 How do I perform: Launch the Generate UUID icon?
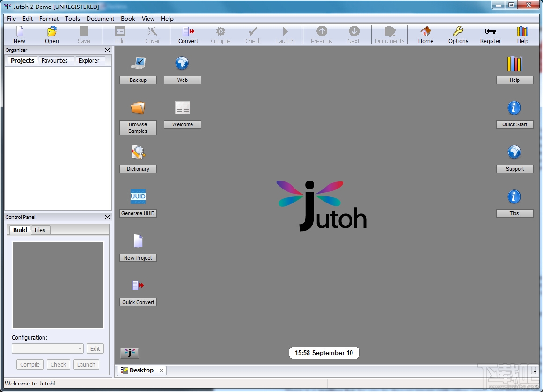click(x=138, y=196)
